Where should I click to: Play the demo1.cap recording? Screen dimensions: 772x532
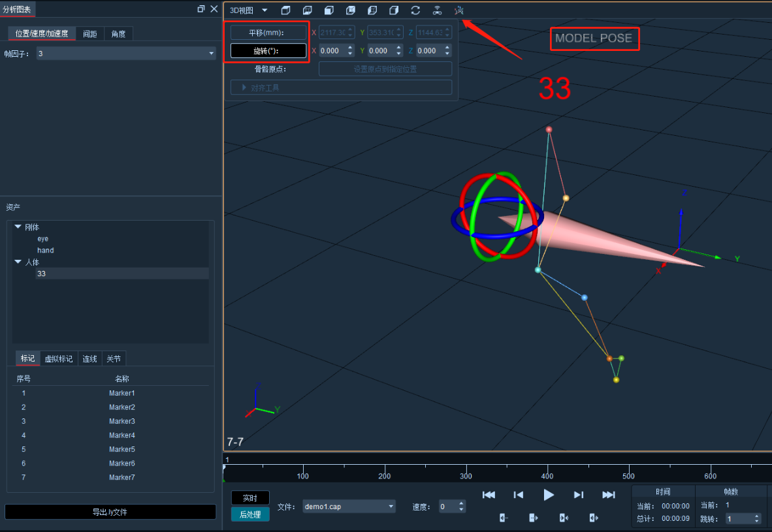tap(549, 495)
